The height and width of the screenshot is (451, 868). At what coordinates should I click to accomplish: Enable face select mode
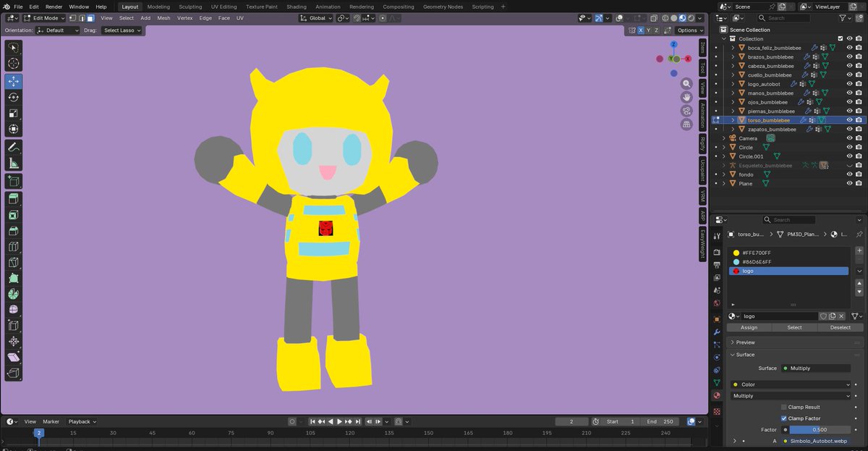[90, 18]
